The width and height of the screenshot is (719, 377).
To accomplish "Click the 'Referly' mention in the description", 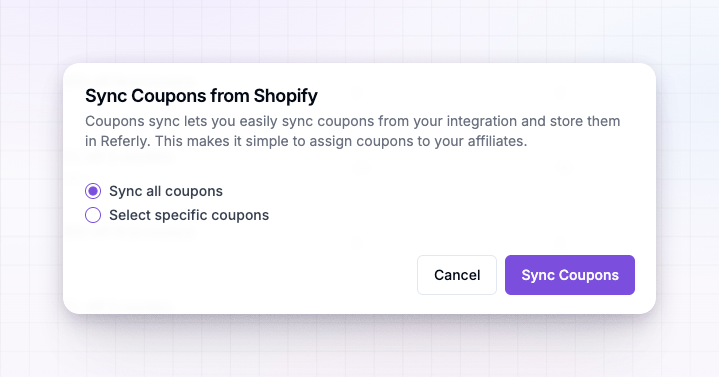I will point(125,141).
